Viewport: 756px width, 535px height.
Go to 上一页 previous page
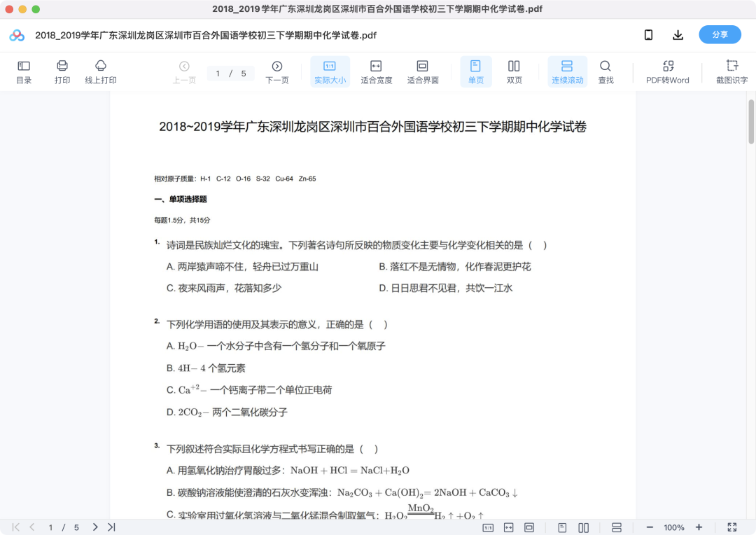tap(184, 72)
